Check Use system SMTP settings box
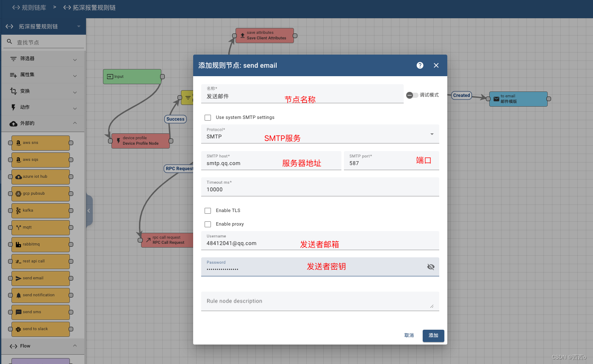The width and height of the screenshot is (593, 364). pyautogui.click(x=208, y=117)
